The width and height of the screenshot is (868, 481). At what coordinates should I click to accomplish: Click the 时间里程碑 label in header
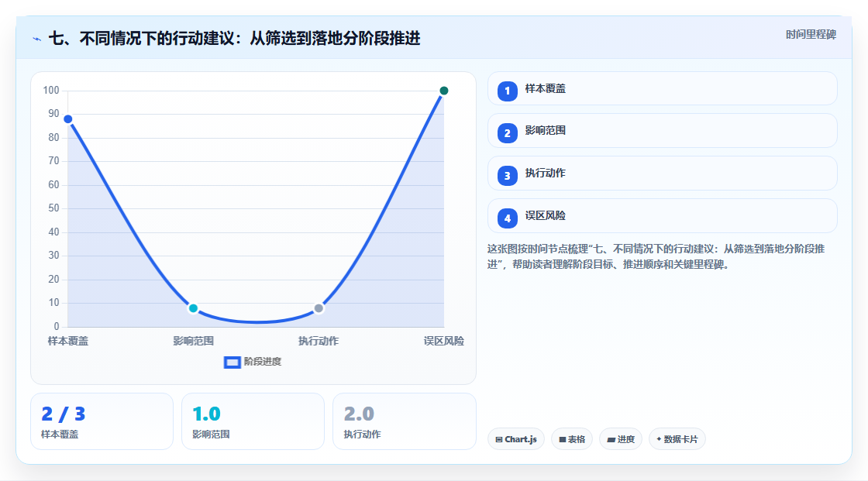pos(811,35)
